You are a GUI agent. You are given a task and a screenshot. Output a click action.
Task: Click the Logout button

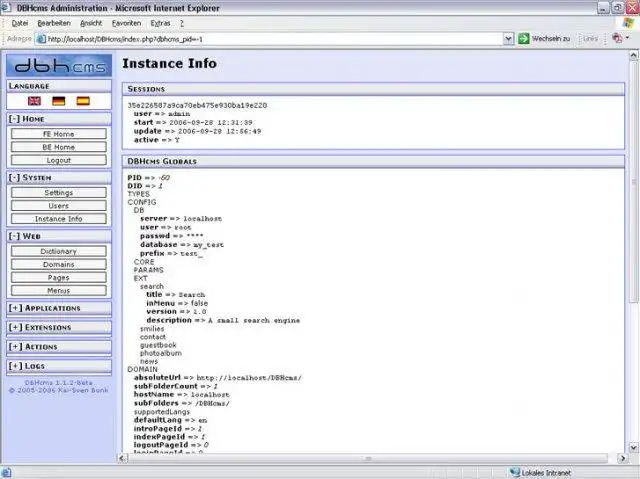point(59,160)
